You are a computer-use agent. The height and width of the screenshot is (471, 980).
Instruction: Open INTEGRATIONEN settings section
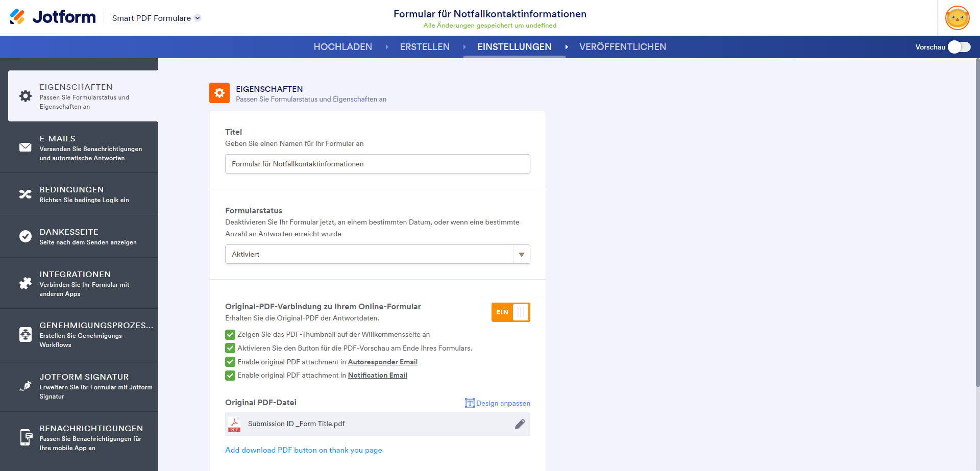pos(79,283)
